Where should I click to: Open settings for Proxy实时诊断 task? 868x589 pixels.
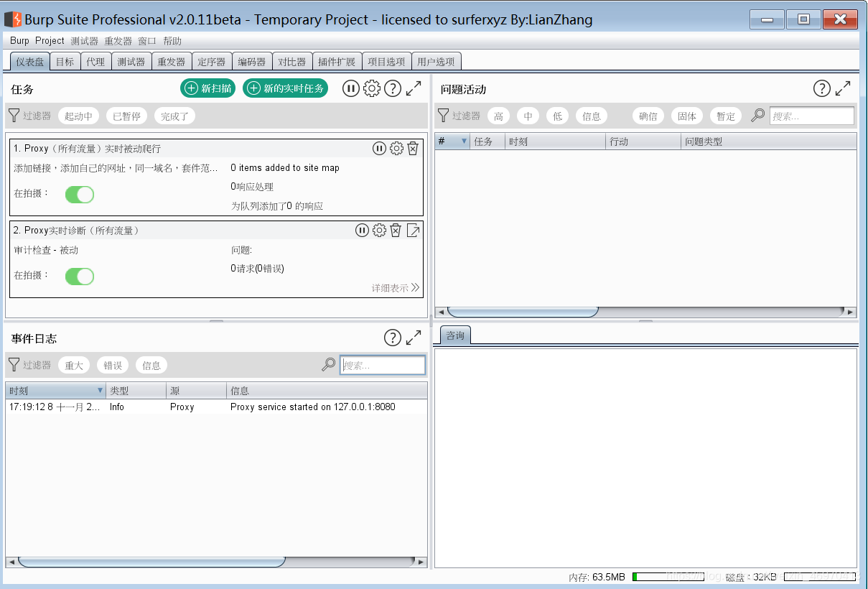coord(379,231)
